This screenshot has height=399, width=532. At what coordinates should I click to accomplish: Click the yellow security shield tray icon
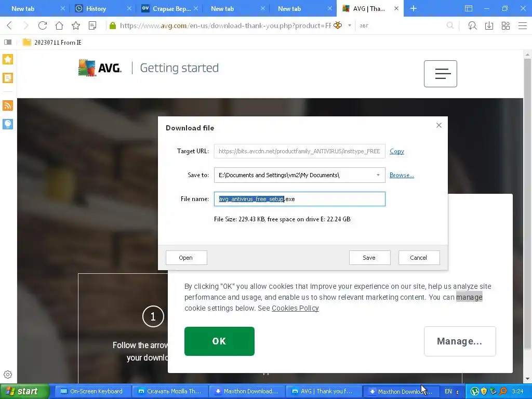point(484,391)
